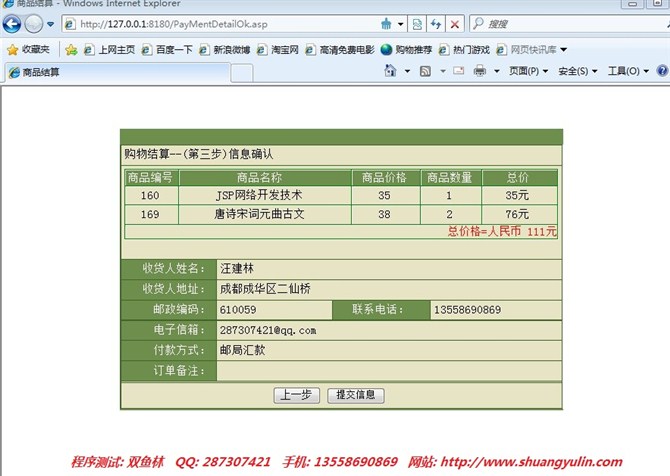Image resolution: width=670 pixels, height=476 pixels.
Task: Open the 收藏夹 favorites panel
Action: (x=29, y=49)
